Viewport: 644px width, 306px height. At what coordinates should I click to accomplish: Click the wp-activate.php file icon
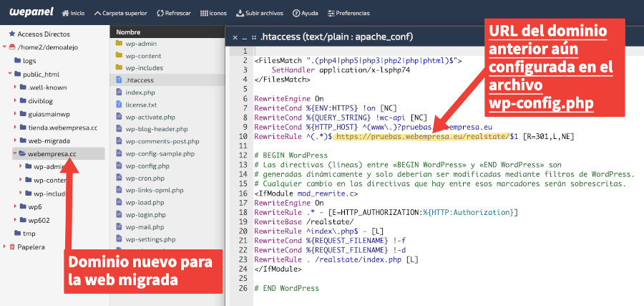pyautogui.click(x=119, y=117)
